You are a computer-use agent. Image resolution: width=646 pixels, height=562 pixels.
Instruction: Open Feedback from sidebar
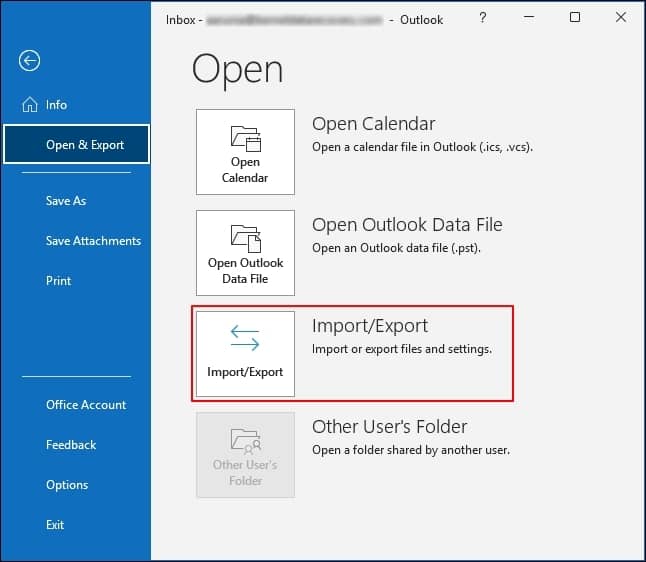pyautogui.click(x=71, y=445)
